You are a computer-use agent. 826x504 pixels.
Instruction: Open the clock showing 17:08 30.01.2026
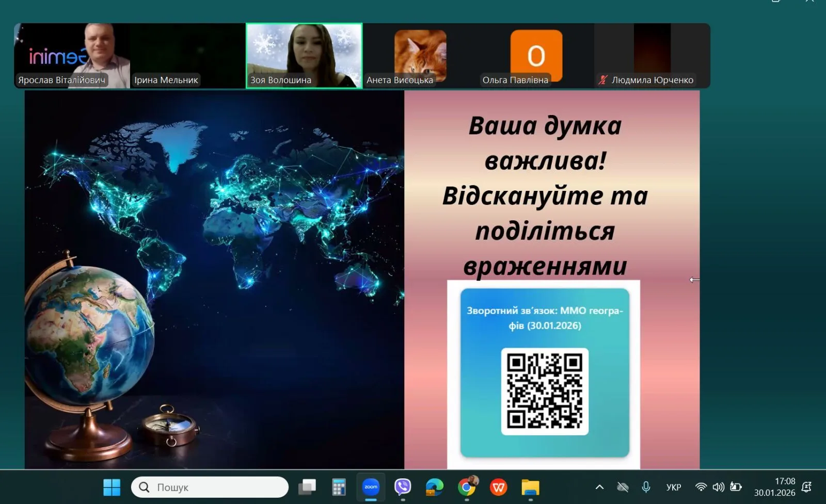774,487
